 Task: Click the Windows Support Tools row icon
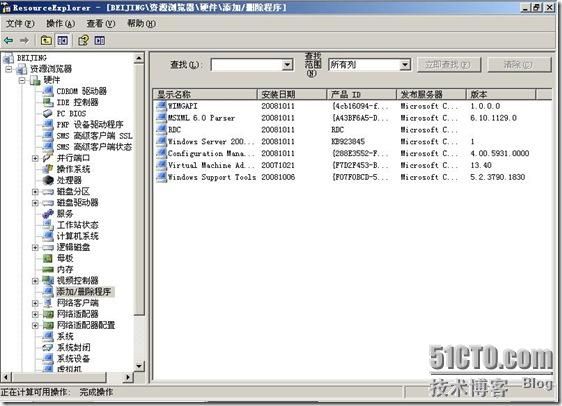coord(161,177)
